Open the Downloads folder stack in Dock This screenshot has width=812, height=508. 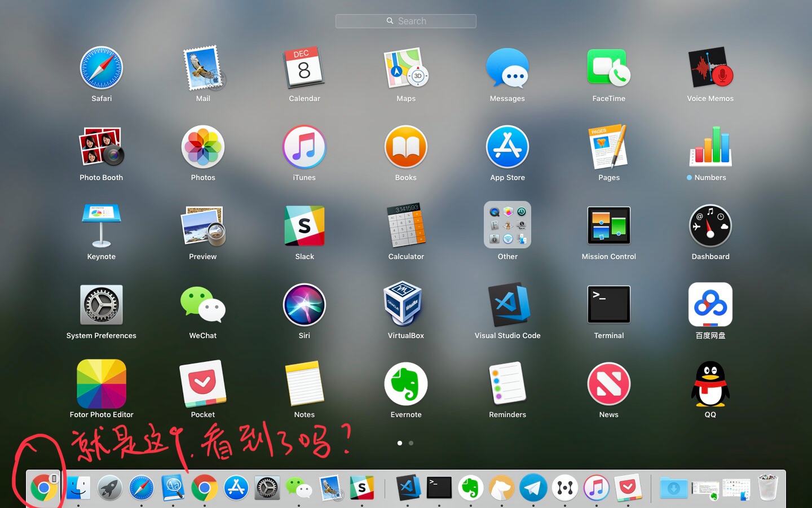point(673,488)
